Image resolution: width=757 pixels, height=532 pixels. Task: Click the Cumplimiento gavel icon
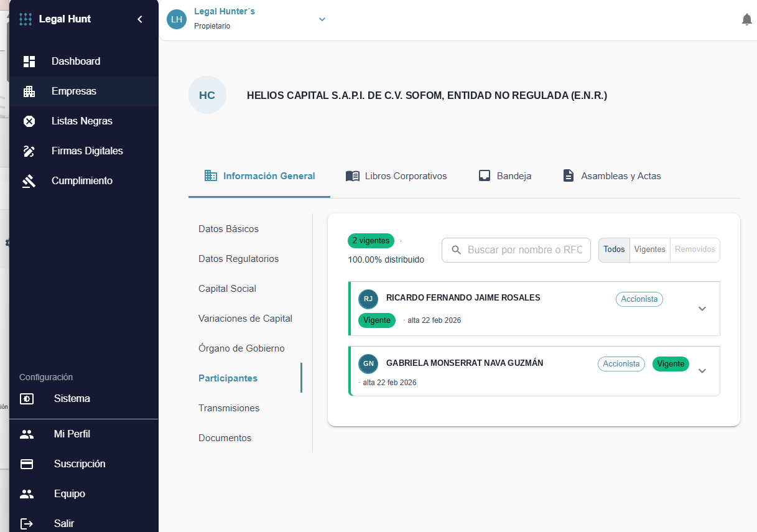click(x=29, y=180)
